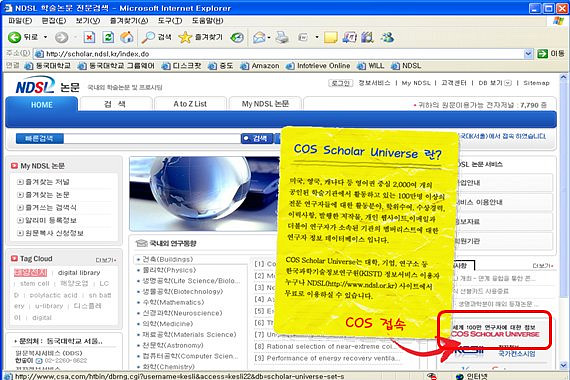The image size is (570, 380).
Task: Expand Tag Cloud 더보기 link
Action: (x=106, y=260)
